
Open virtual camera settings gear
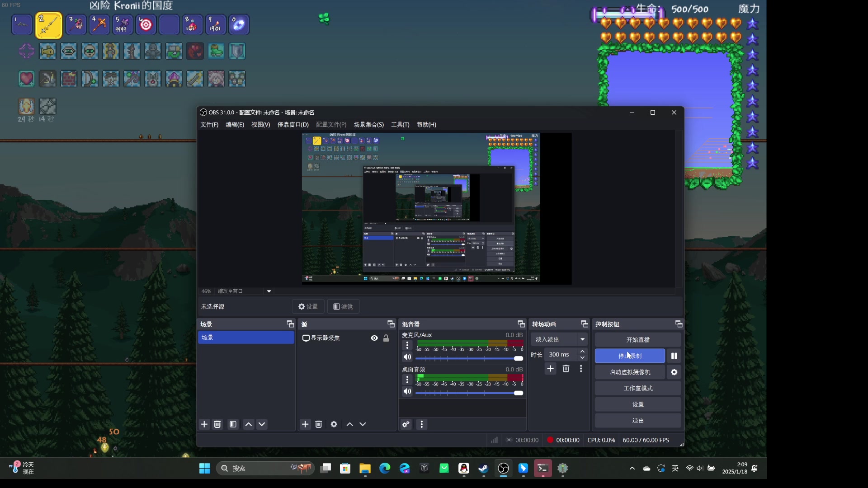coord(674,372)
